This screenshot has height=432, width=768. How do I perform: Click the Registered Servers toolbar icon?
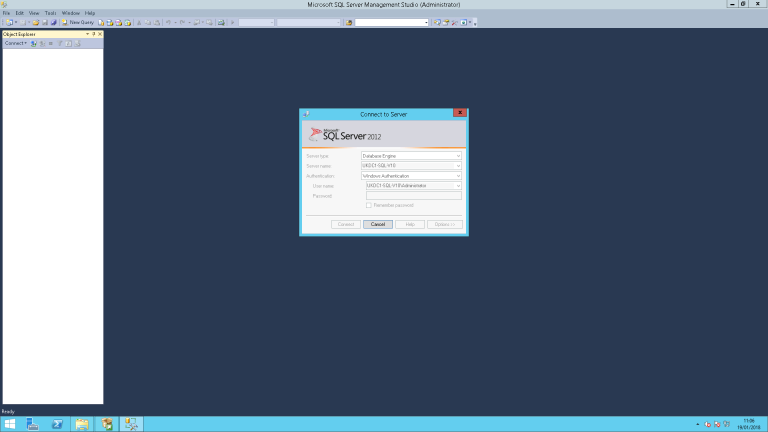click(437, 23)
